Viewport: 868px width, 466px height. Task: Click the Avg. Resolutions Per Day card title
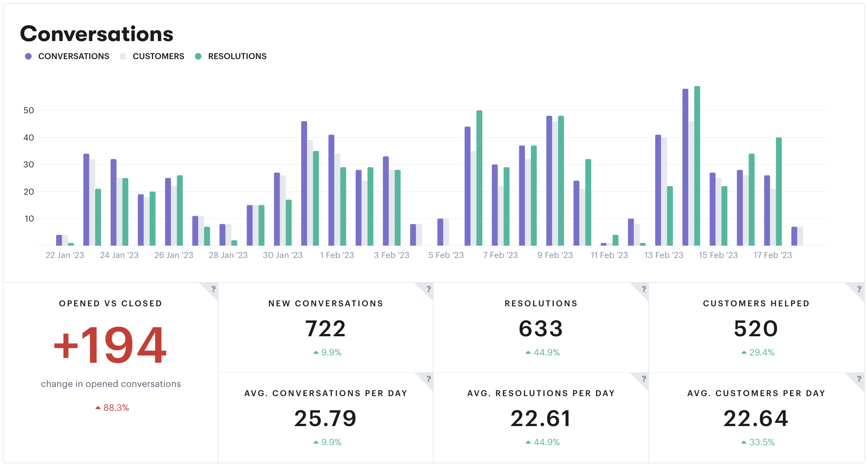click(541, 393)
